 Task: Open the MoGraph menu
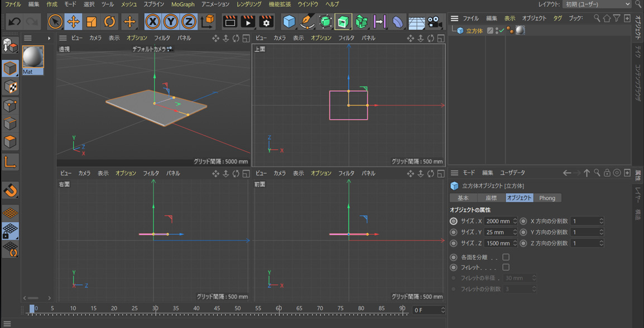182,4
